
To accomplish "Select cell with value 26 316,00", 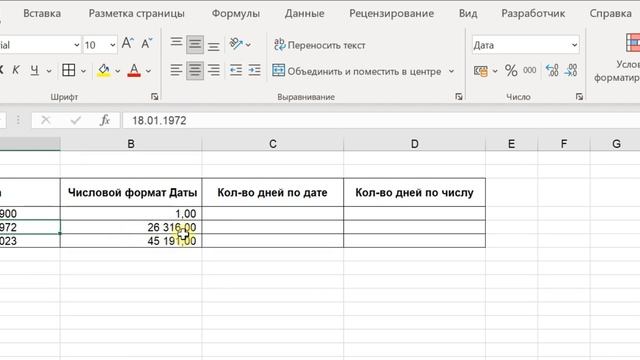I will coord(131,227).
